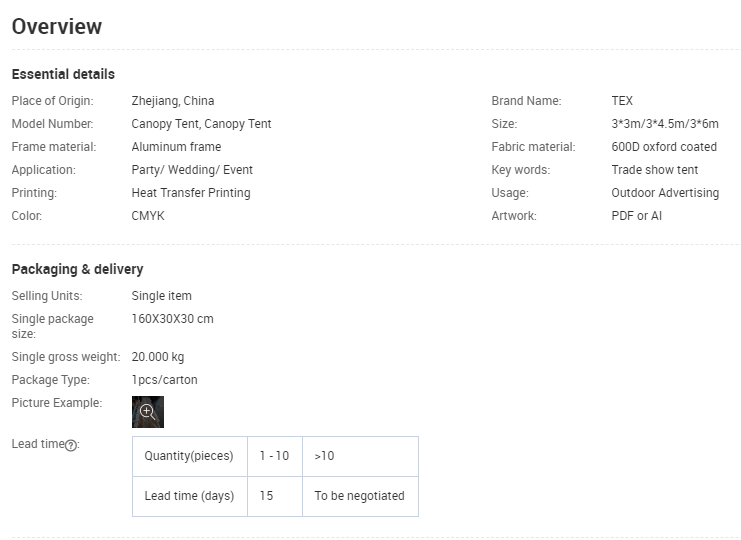Image resolution: width=741 pixels, height=540 pixels.
Task: Select the 'TEX' brand name value
Action: [622, 101]
